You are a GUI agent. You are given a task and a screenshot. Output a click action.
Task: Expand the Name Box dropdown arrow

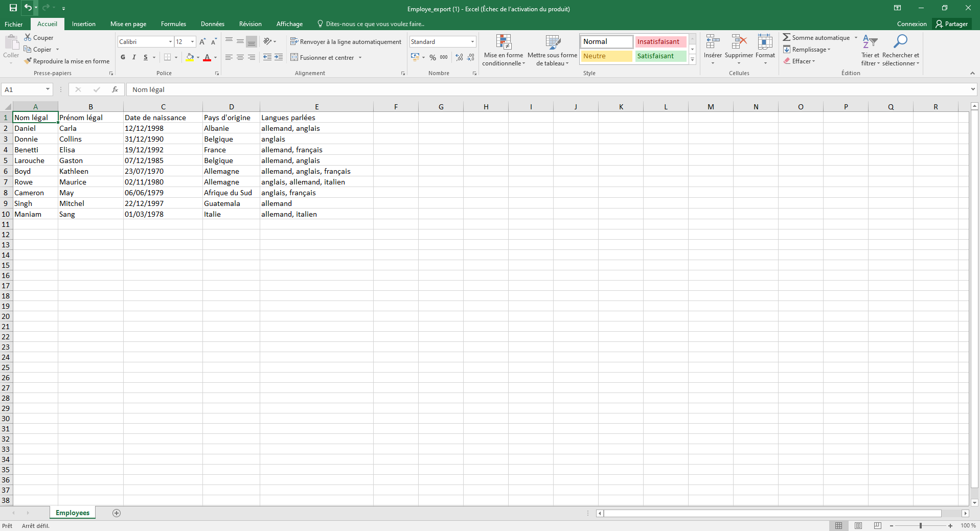pyautogui.click(x=48, y=89)
